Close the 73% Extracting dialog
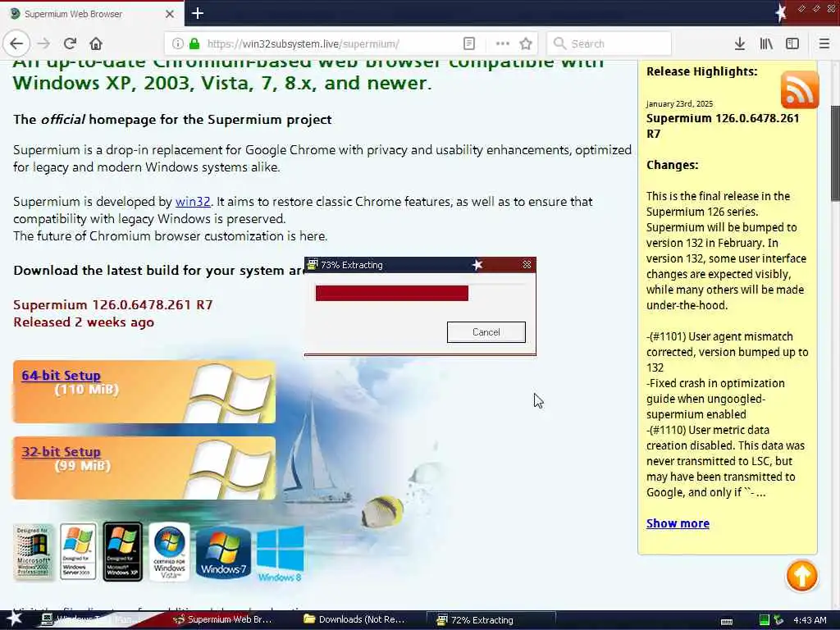This screenshot has height=630, width=840. tap(527, 265)
